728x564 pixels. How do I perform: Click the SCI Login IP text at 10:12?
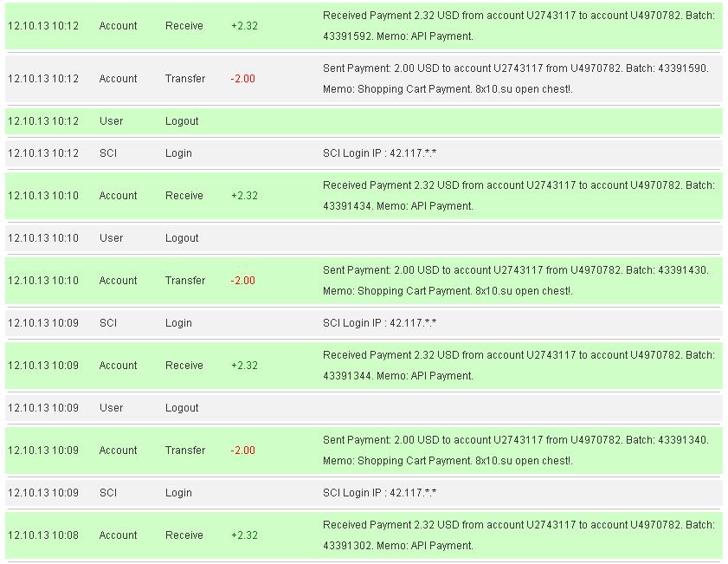379,153
